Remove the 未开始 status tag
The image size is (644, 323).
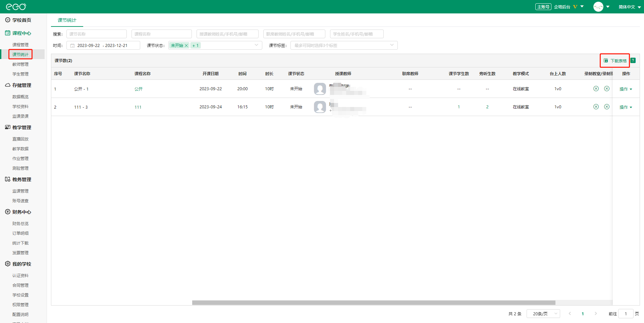(186, 45)
